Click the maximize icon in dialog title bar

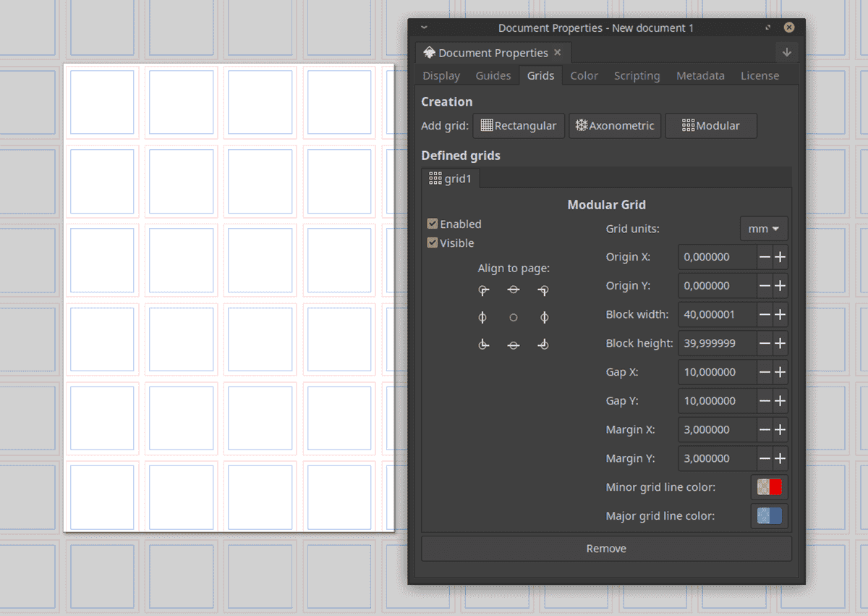click(768, 28)
